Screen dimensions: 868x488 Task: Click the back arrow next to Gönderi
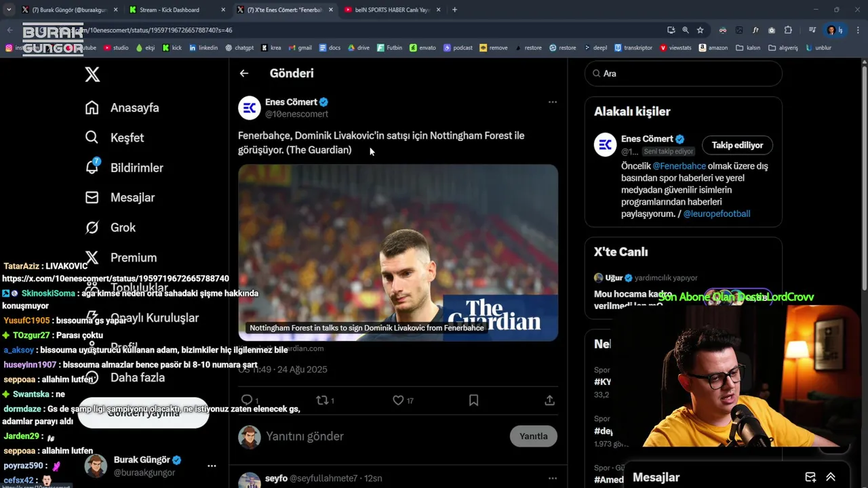point(244,73)
